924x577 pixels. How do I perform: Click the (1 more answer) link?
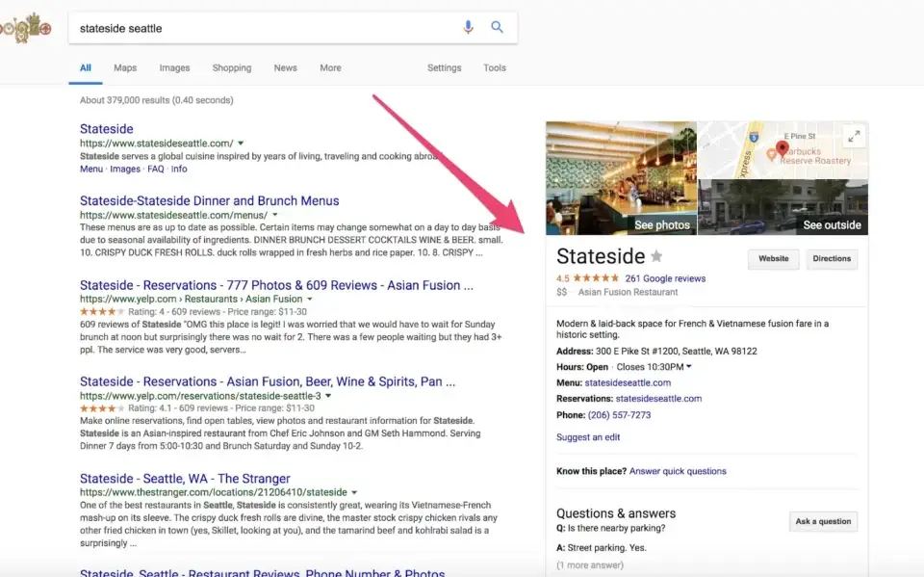click(590, 565)
